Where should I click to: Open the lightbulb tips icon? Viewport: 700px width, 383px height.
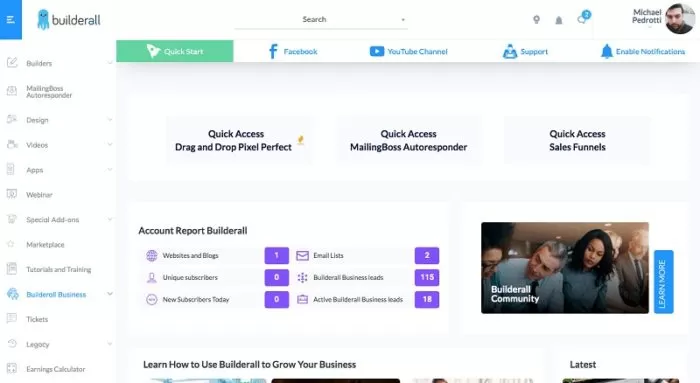(537, 20)
